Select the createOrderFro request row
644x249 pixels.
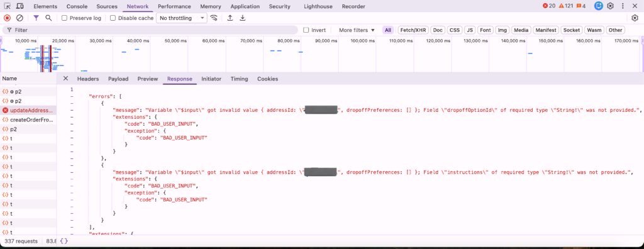coord(28,119)
